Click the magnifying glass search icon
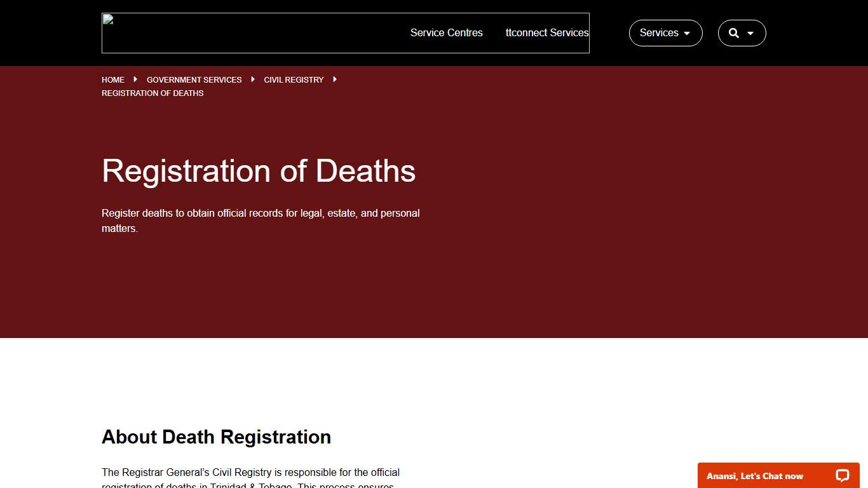Image resolution: width=868 pixels, height=488 pixels. (x=734, y=32)
